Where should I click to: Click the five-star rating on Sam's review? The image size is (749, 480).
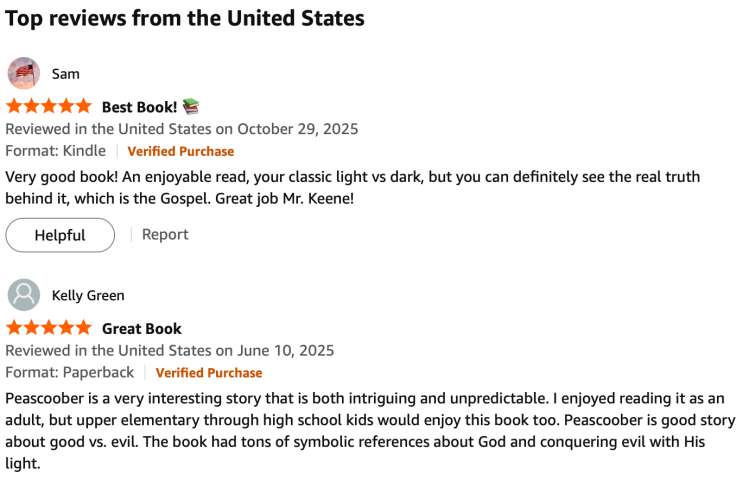[48, 106]
